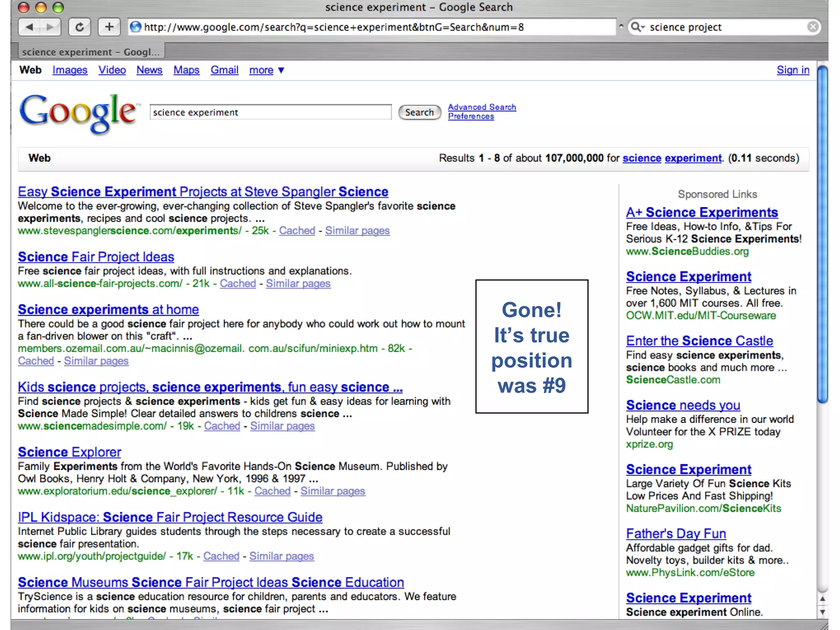Click the globe icon in address bar
The height and width of the screenshot is (630, 840).
pos(135,27)
